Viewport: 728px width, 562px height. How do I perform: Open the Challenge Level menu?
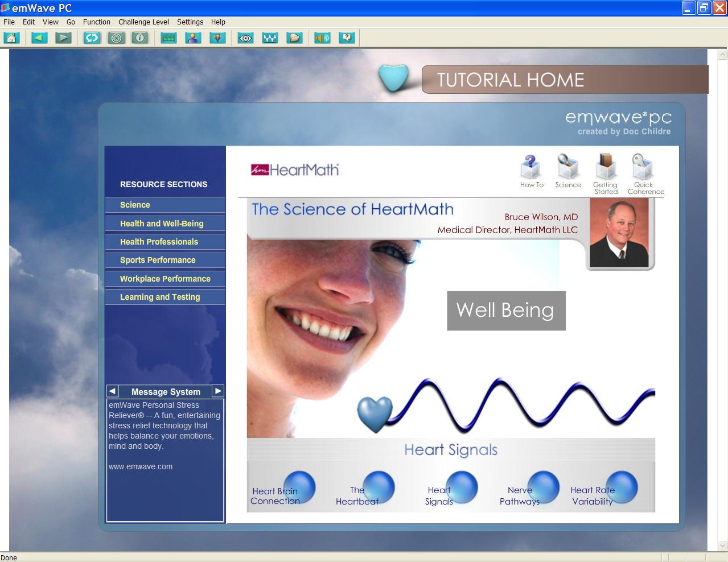(x=143, y=22)
